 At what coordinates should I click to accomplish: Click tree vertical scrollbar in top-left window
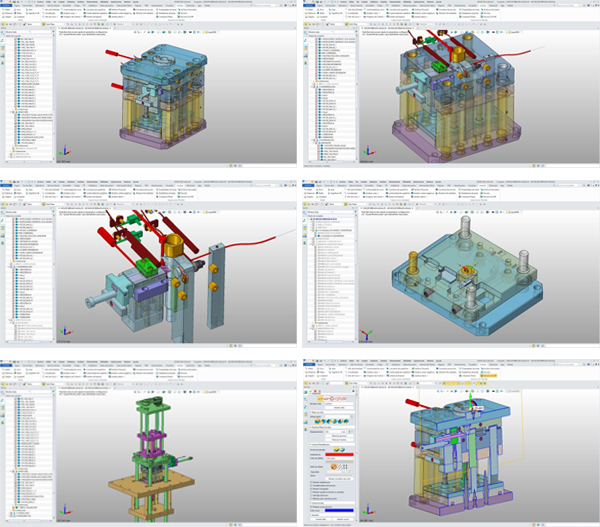click(54, 98)
